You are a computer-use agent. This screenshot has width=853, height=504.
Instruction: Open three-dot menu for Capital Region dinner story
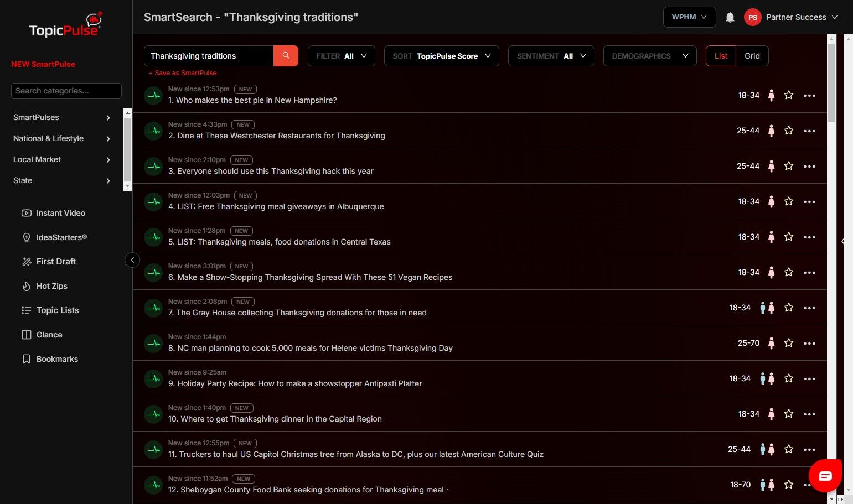(809, 414)
